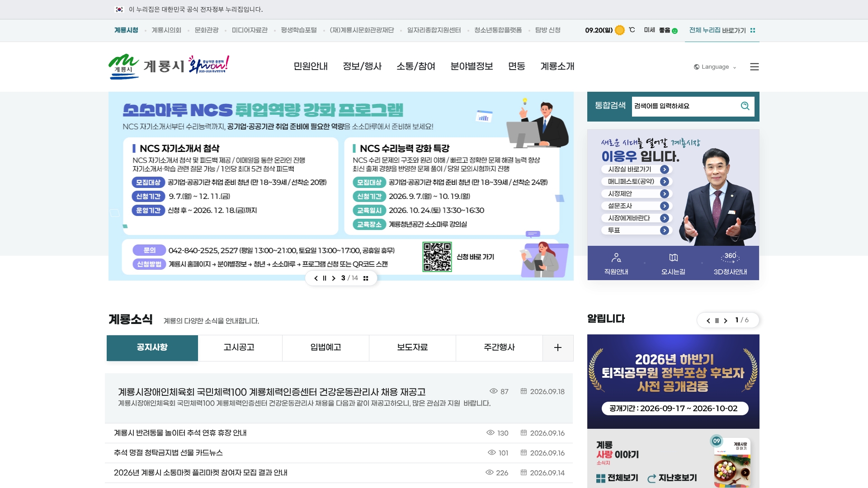This screenshot has width=868, height=488.
Task: Switch to the 보도자료 tab
Action: click(413, 347)
